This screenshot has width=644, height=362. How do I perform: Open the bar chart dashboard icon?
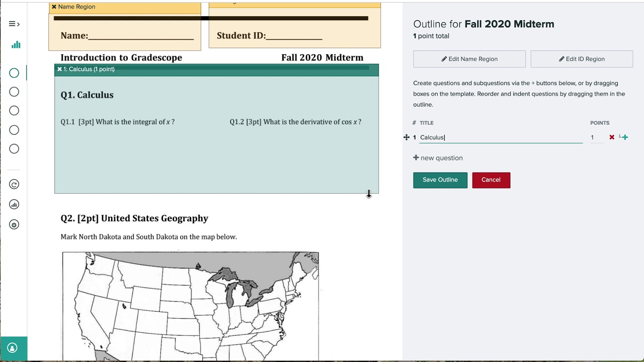pos(16,45)
